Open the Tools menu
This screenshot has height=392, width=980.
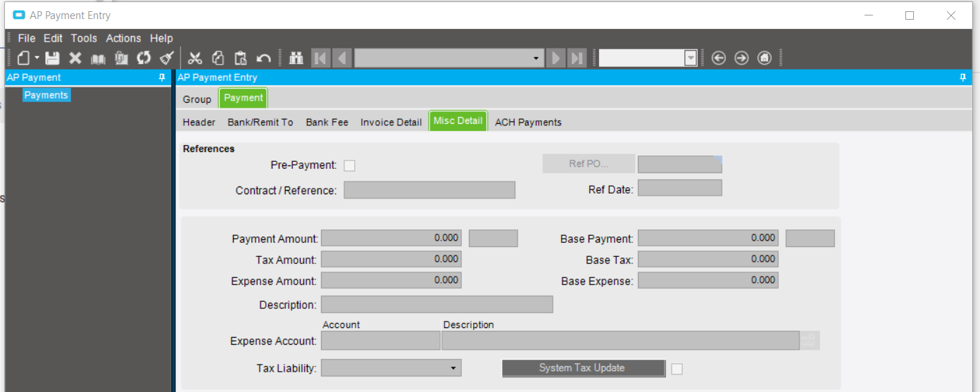click(x=84, y=38)
